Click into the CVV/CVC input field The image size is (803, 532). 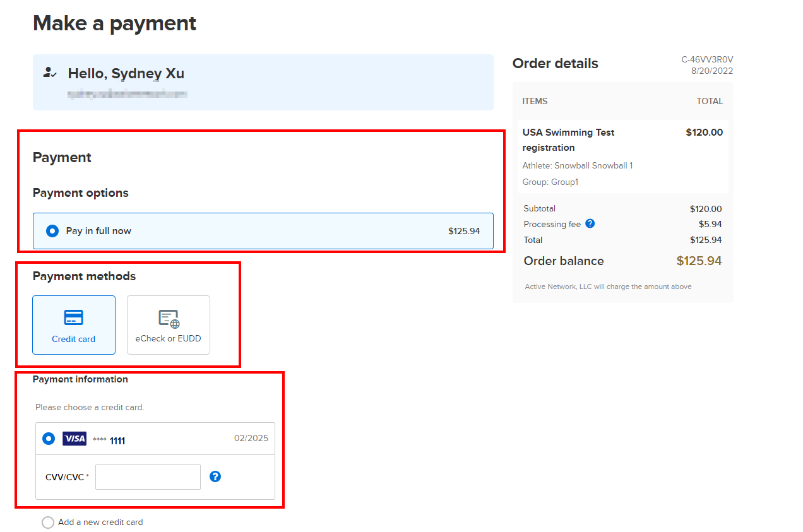click(x=148, y=477)
